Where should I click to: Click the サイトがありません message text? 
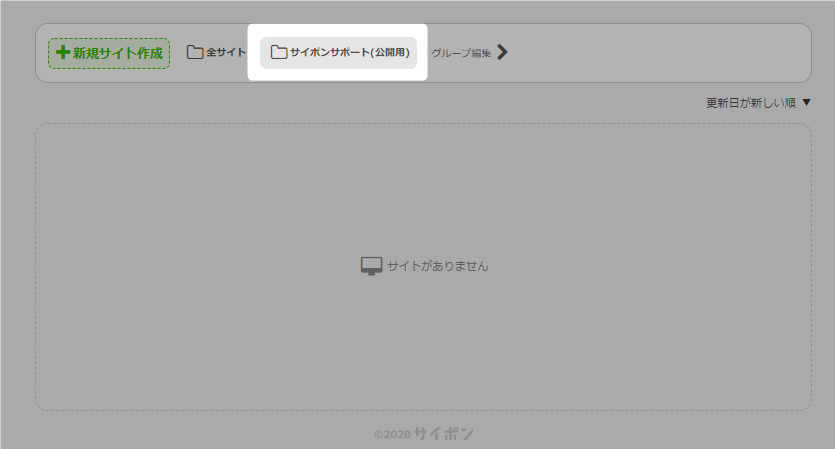tap(438, 266)
